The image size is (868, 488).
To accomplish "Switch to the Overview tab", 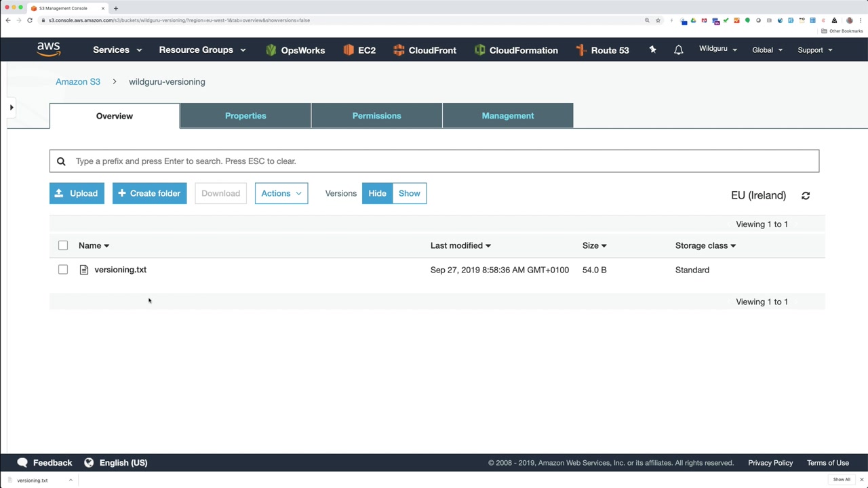I will [x=115, y=116].
